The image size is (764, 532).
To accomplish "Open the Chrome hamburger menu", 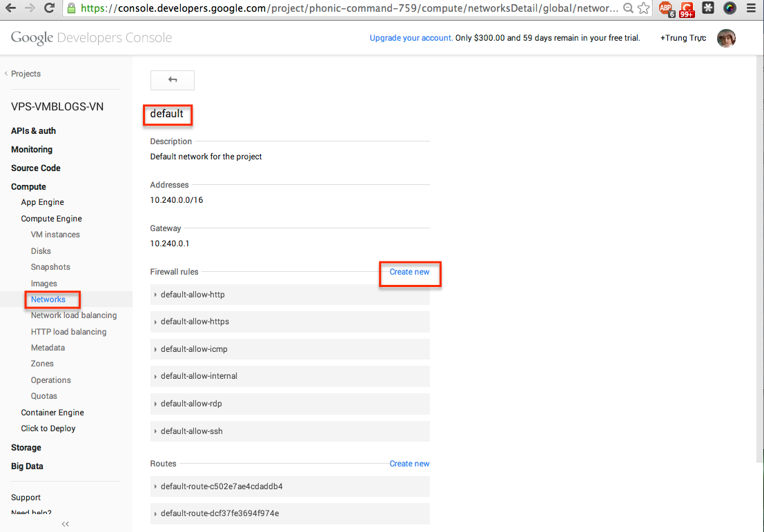I will pos(751,9).
